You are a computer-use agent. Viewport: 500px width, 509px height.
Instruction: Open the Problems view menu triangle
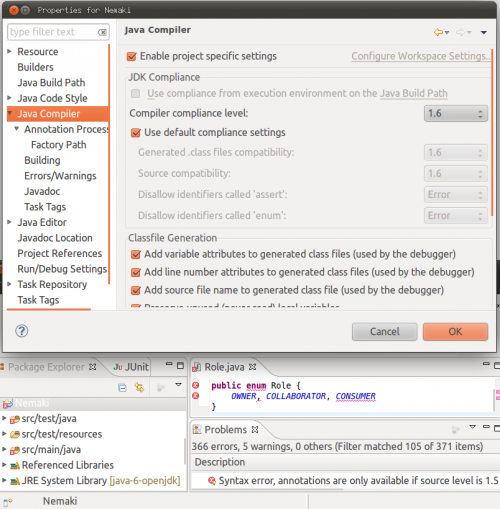coord(473,427)
